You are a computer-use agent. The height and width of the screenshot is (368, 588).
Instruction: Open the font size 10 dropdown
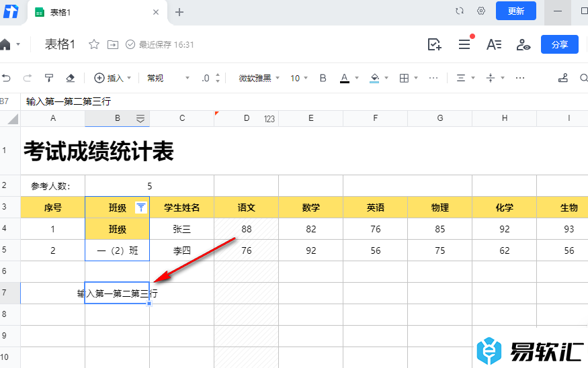299,78
